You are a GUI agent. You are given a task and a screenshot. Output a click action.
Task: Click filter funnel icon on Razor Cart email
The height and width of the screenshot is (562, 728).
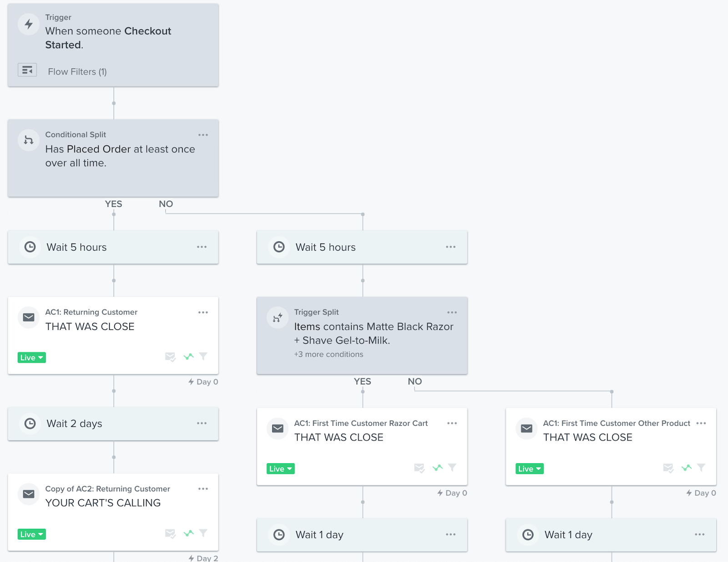[452, 467]
